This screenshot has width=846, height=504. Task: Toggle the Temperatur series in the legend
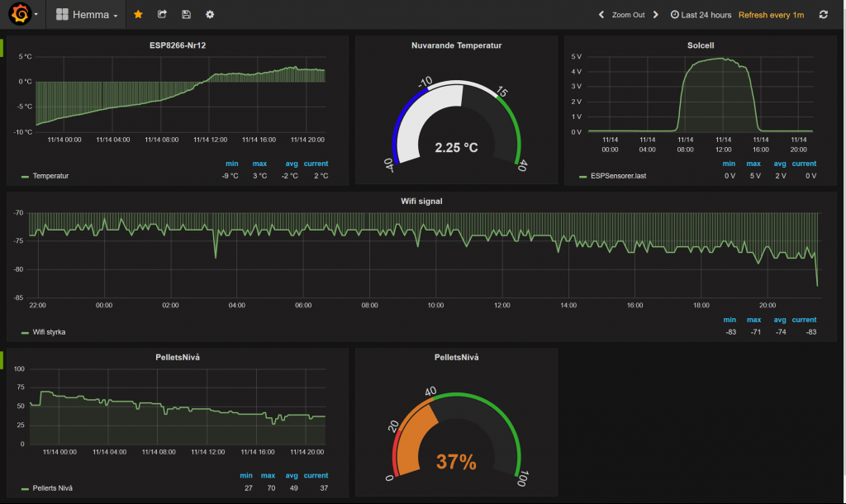click(x=50, y=176)
